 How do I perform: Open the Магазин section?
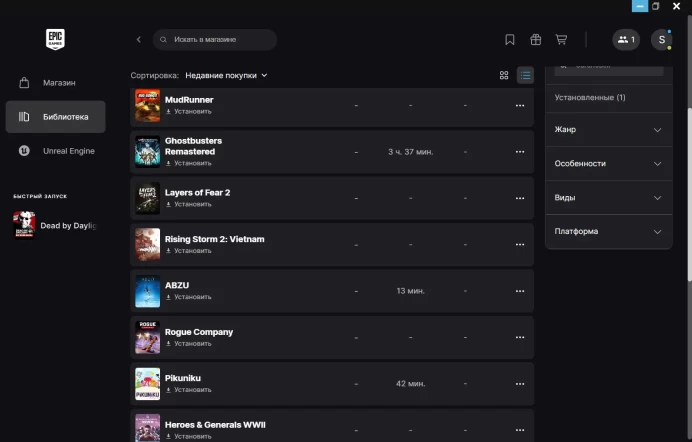[x=56, y=82]
